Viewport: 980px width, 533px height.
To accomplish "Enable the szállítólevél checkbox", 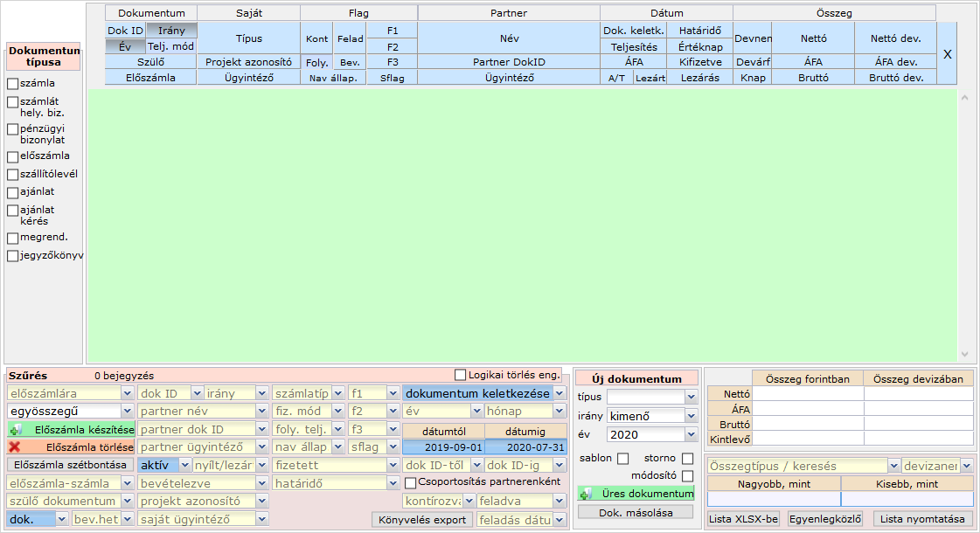I will pyautogui.click(x=12, y=174).
